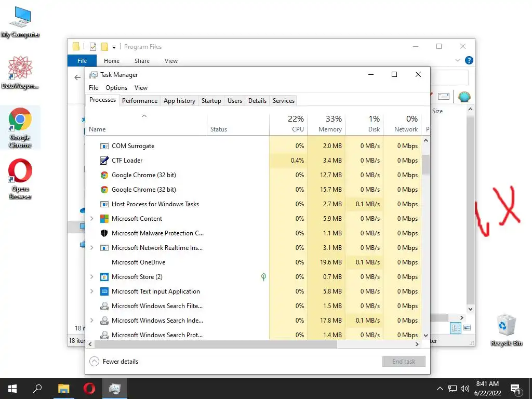Viewport: 532px width, 399px height.
Task: Open the Windows Start menu
Action: 12,389
